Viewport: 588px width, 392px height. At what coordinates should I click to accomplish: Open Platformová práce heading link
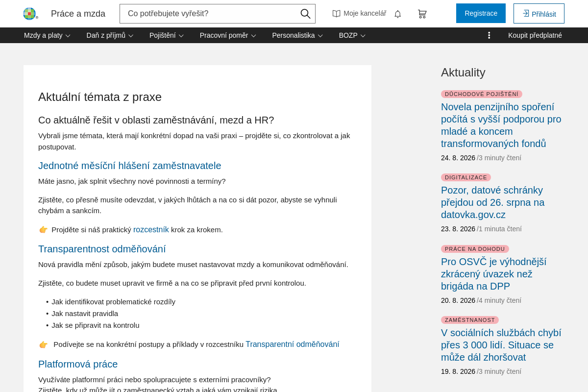(78, 364)
